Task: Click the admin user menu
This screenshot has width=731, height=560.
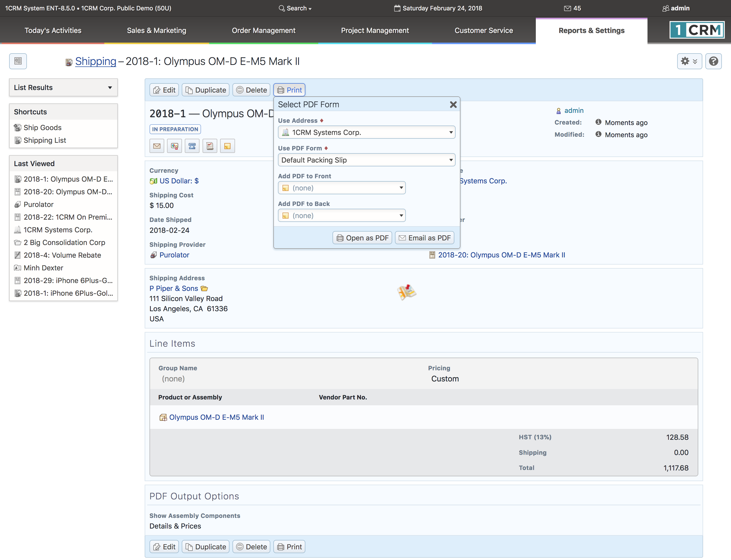Action: 676,8
